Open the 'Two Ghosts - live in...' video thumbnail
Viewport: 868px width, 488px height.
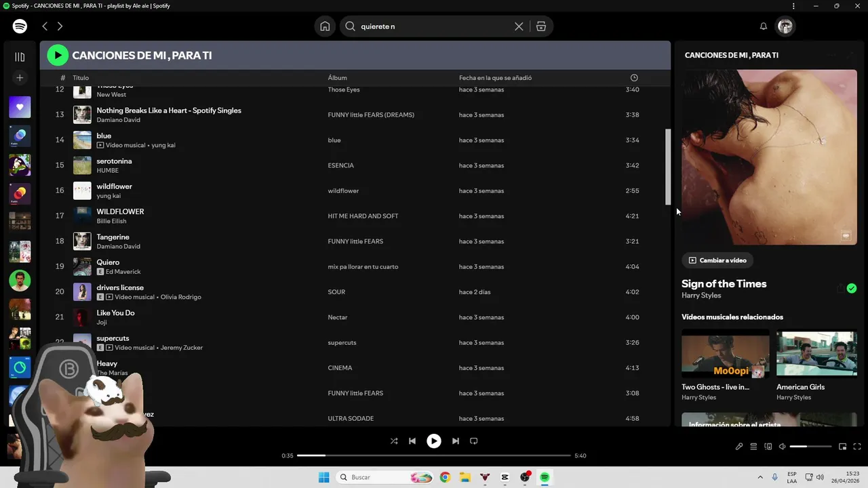pos(726,354)
